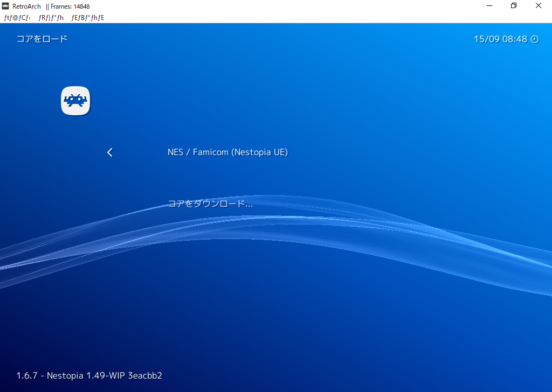Open コアをダウンロード... entry
Image resolution: width=552 pixels, height=392 pixels.
point(210,204)
